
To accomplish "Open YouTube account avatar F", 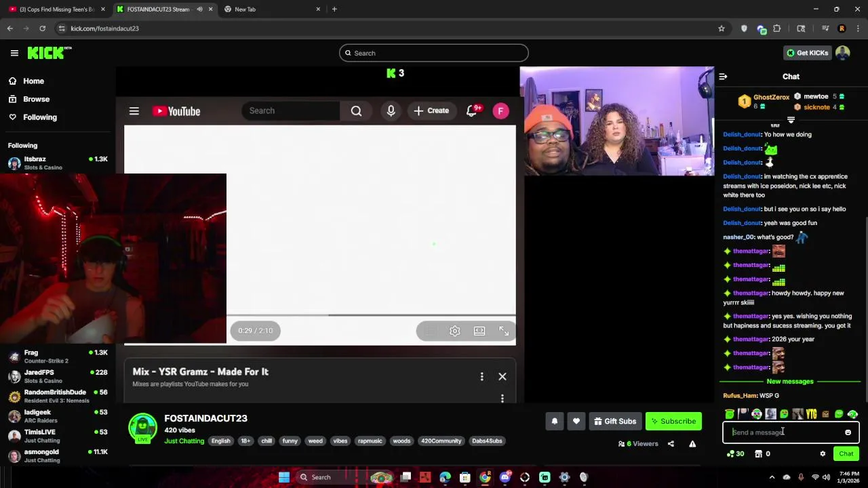I will click(x=500, y=111).
